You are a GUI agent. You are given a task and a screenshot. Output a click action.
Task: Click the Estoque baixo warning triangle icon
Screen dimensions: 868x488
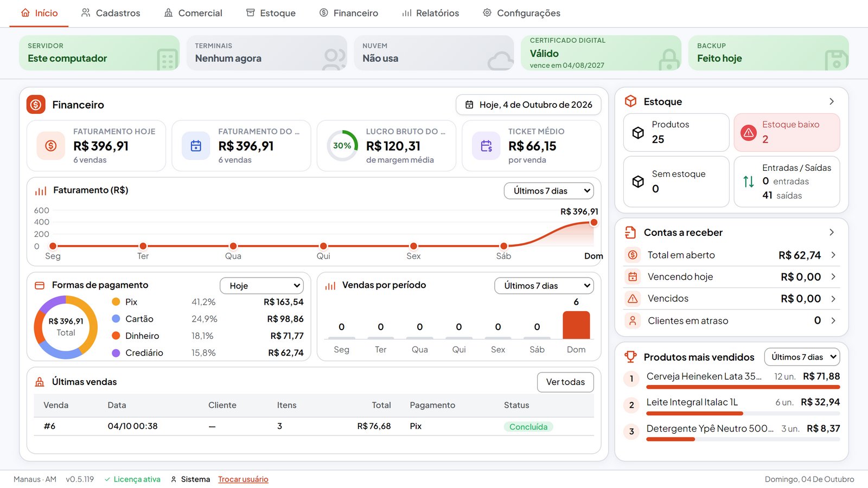pos(749,132)
